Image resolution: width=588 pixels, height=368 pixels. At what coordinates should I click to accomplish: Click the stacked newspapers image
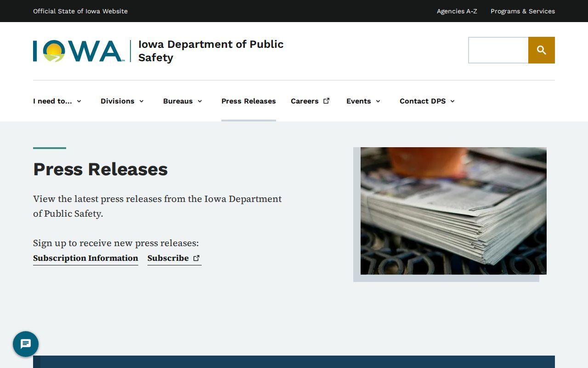453,211
